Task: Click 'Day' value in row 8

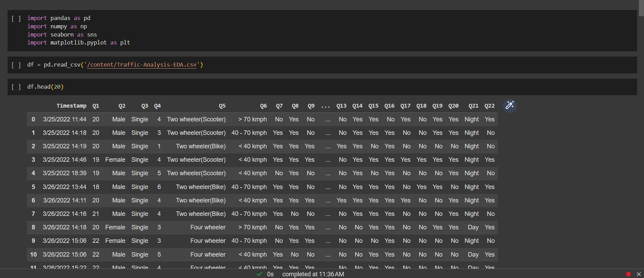Action: tap(473, 227)
